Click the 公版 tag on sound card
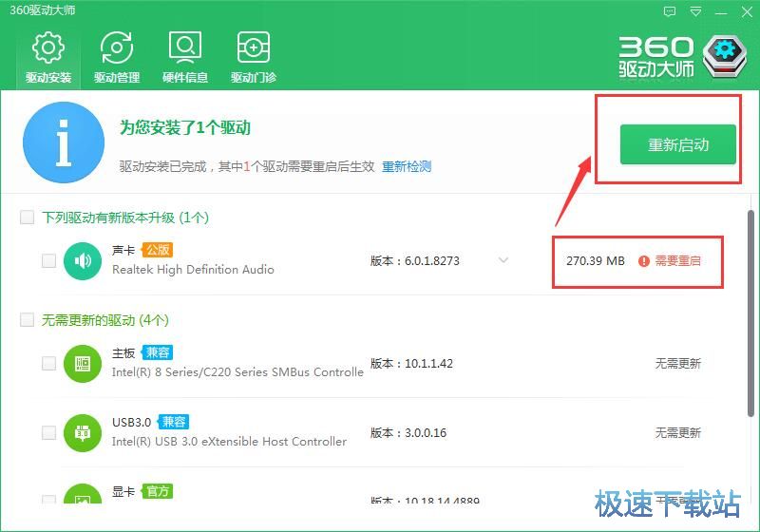Viewport: 760px width, 532px height. [x=158, y=250]
